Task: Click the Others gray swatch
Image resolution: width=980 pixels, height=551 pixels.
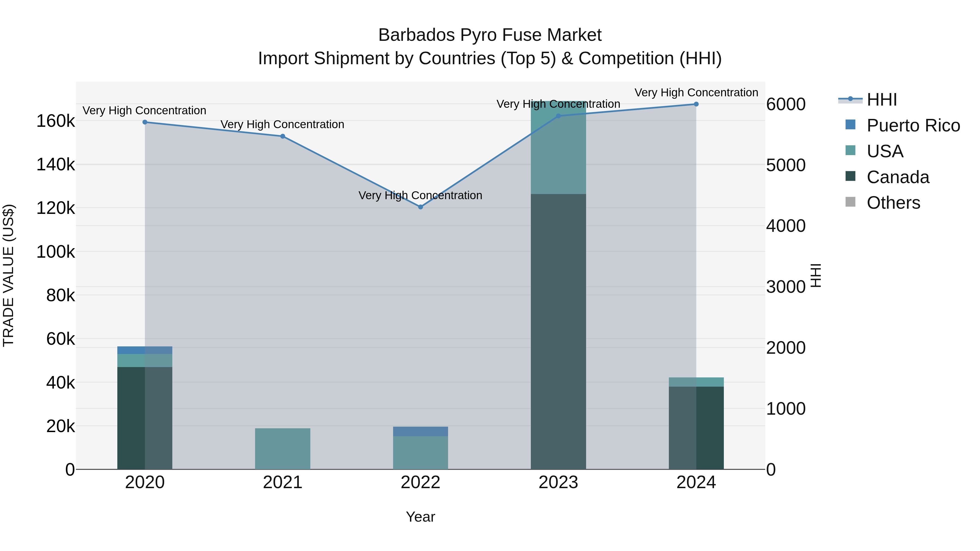Action: [850, 202]
